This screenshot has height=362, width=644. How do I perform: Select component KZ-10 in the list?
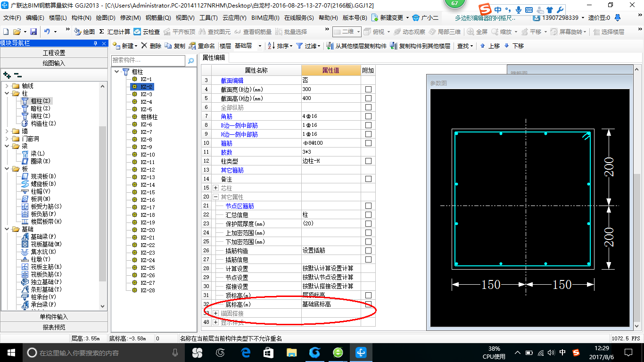(x=148, y=155)
